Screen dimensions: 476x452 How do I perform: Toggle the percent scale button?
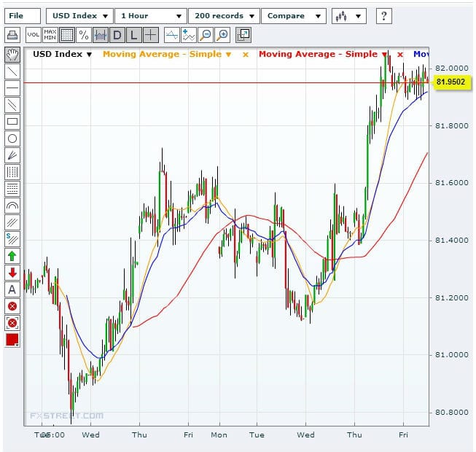(x=84, y=35)
